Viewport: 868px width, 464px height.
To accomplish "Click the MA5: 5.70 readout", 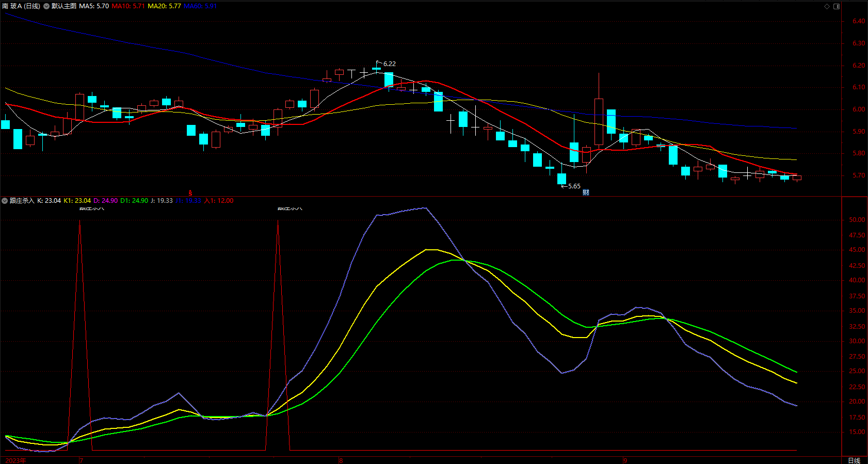I will [x=94, y=6].
